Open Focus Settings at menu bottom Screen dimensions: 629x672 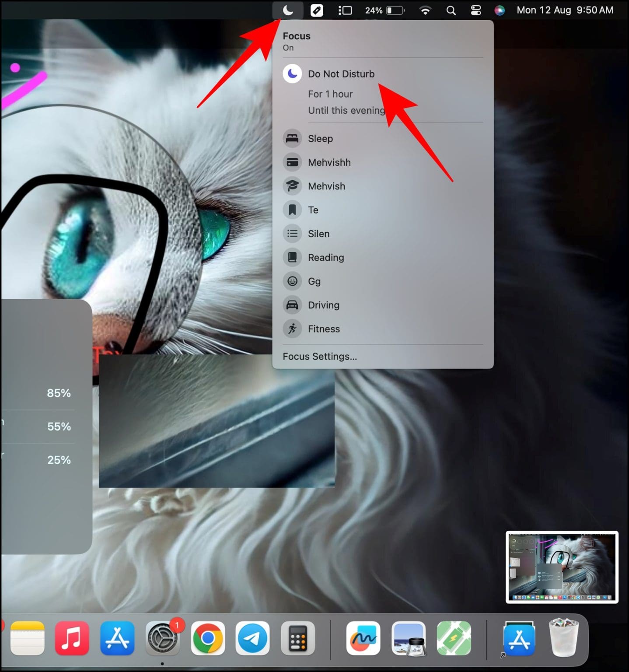click(320, 357)
